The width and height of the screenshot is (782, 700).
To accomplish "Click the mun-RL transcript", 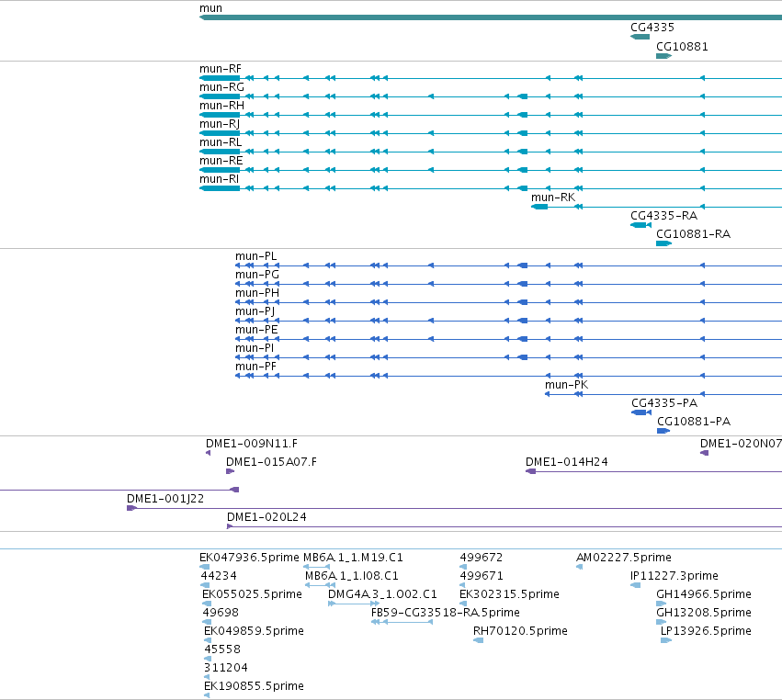I will 491,152.
